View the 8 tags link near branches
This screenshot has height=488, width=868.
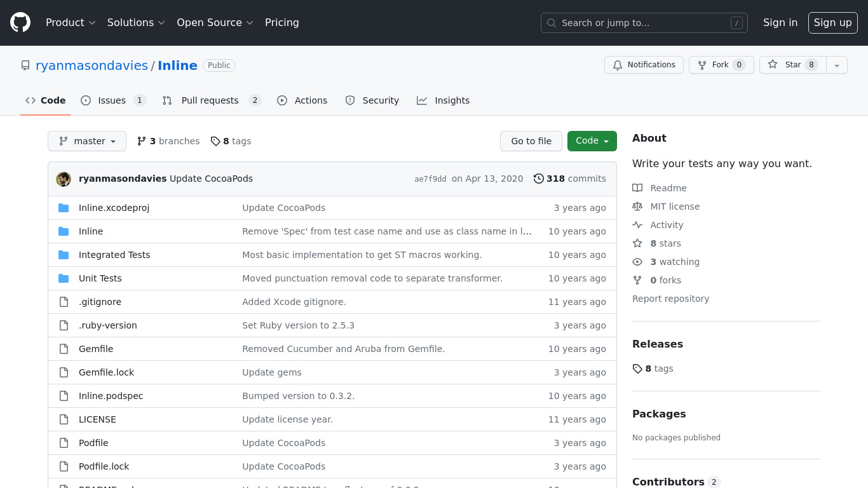[231, 141]
